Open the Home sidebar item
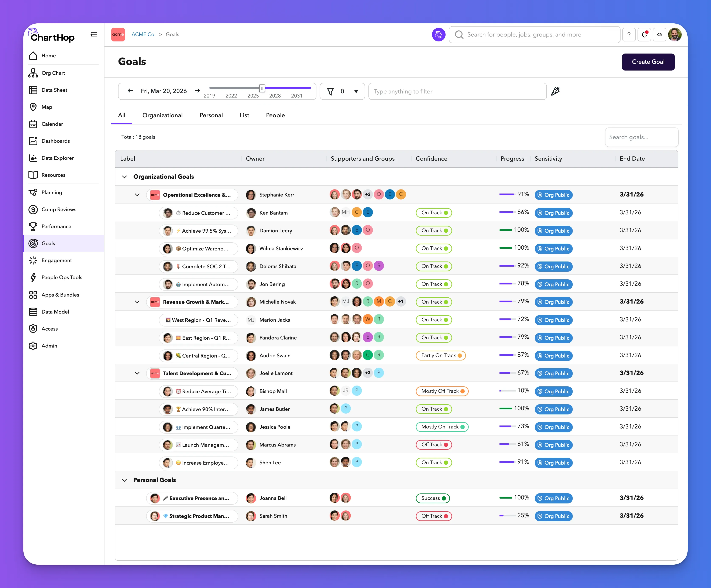Viewport: 711px width, 588px height. (64, 55)
